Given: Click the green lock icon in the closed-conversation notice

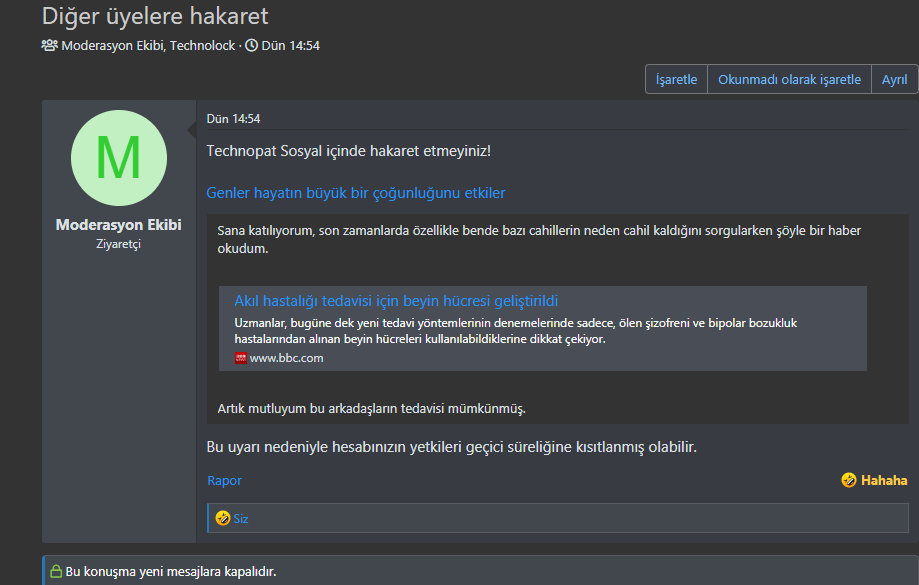Looking at the screenshot, I should click(x=56, y=570).
